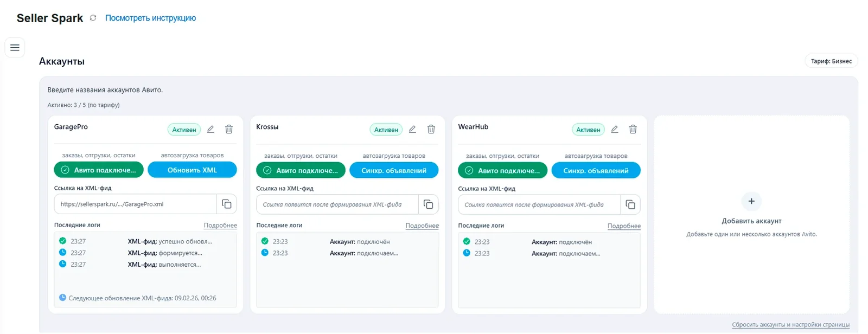
Task: Open the Посмотреть инструкцию link
Action: tap(150, 18)
